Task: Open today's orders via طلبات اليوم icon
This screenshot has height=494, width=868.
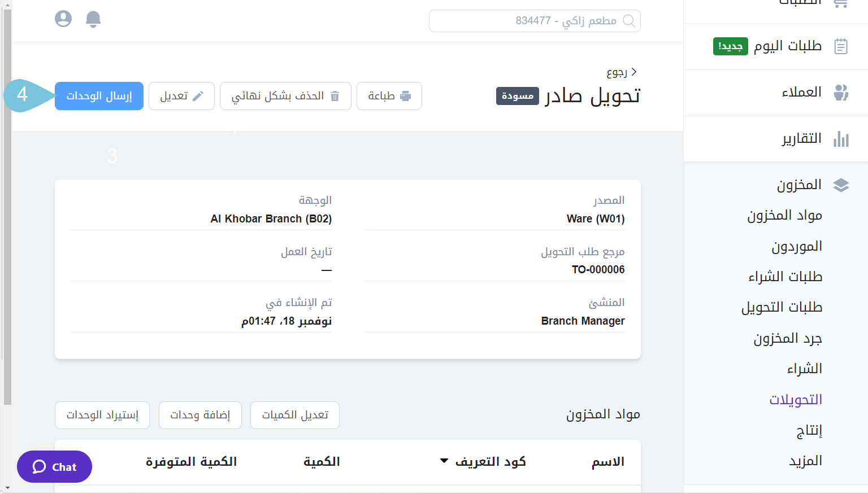Action: click(x=841, y=46)
